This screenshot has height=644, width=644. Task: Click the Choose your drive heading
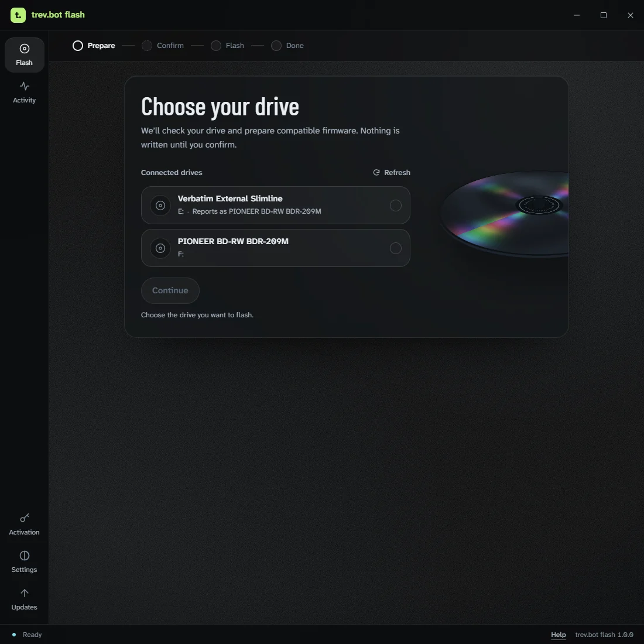pos(220,107)
